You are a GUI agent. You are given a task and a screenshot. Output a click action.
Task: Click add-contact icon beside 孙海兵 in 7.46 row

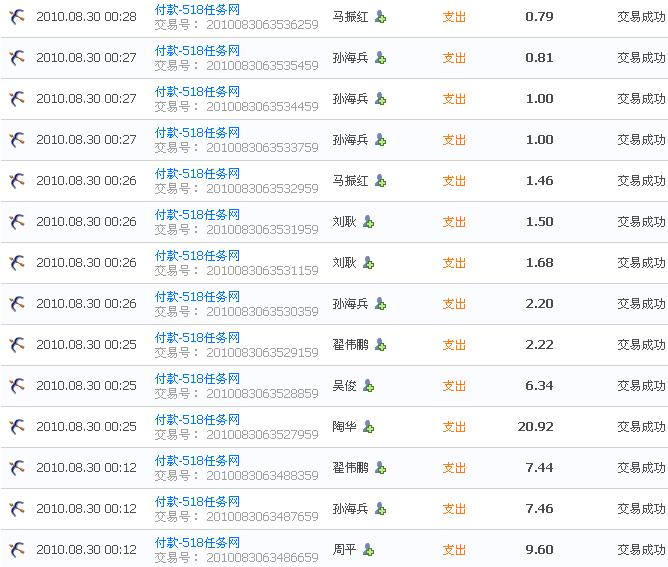pos(380,509)
